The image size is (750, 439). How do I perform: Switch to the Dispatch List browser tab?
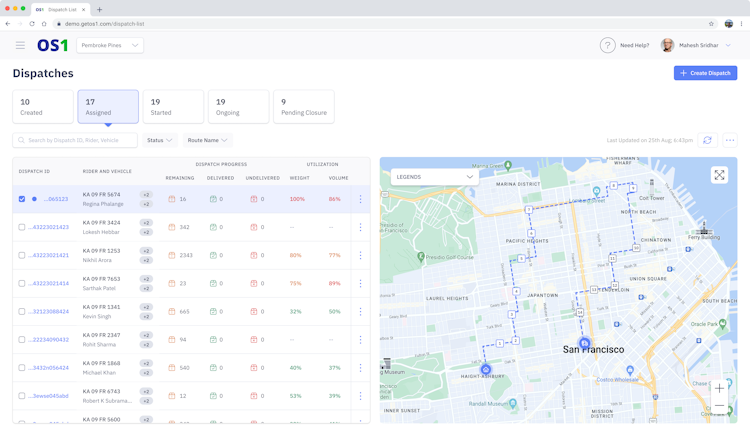[61, 10]
